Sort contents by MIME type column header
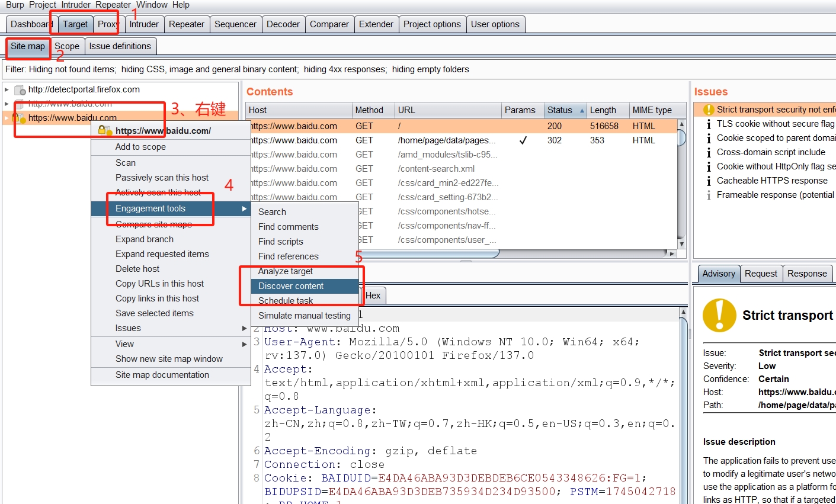 652,110
